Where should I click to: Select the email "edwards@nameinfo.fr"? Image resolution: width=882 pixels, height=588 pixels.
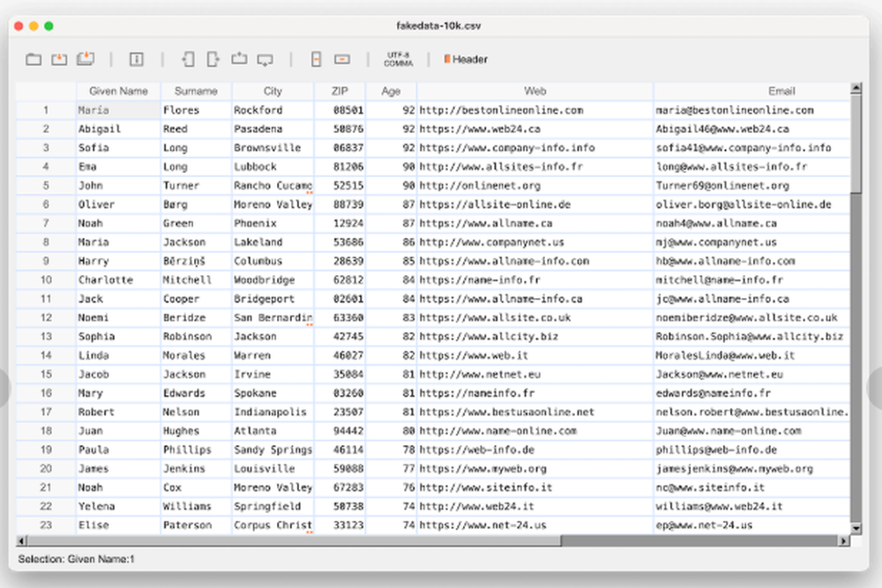click(x=752, y=393)
